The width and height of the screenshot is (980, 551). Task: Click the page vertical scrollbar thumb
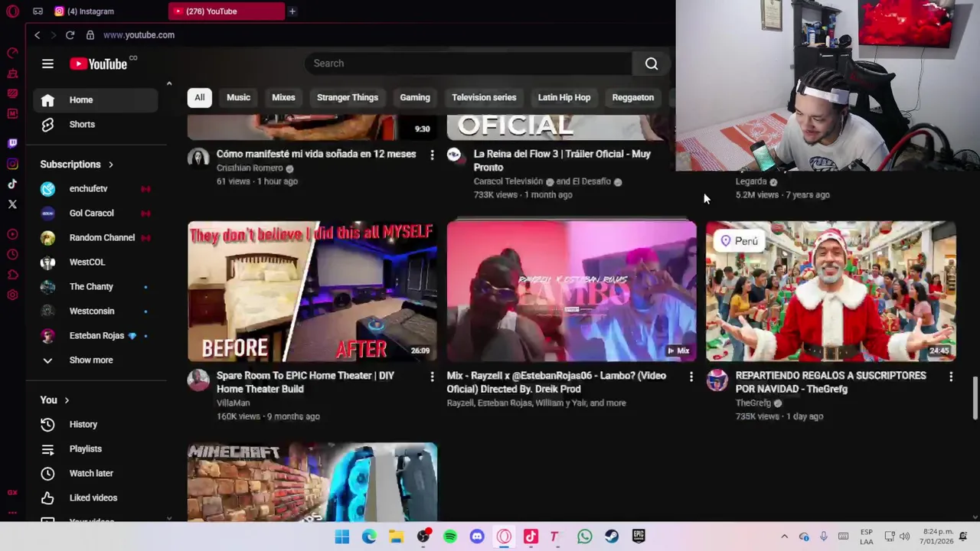pos(975,398)
